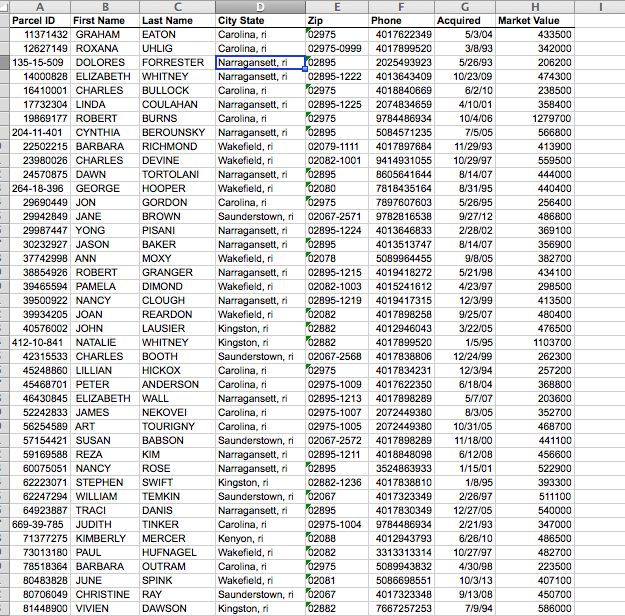
Task: Select first name cell STEPHEN
Action: (105, 482)
